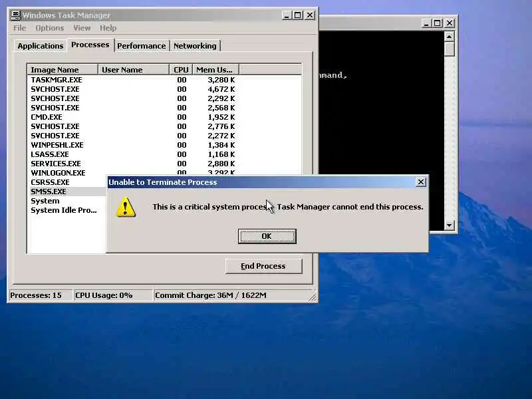Select the CMD.EXE process row
Image resolution: width=532 pixels, height=399 pixels.
click(164, 117)
